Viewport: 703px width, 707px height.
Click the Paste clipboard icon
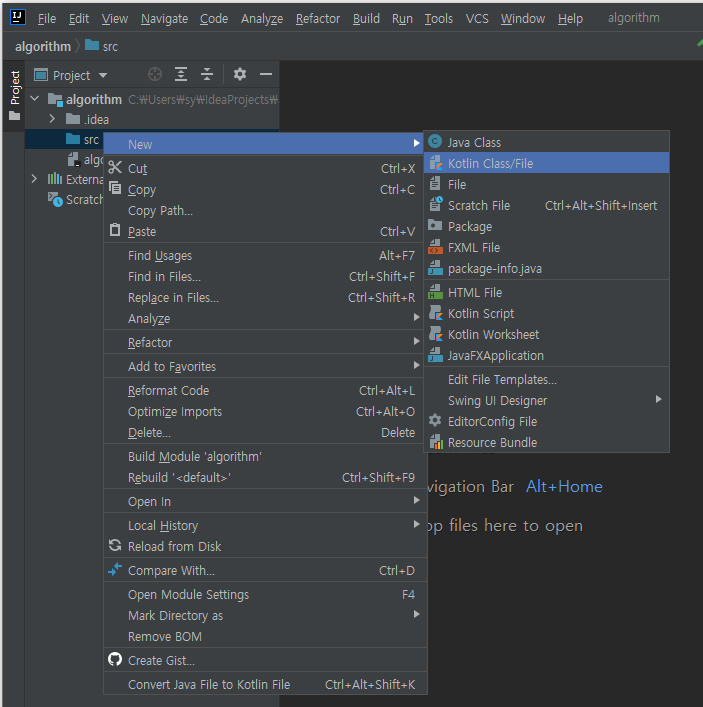click(115, 230)
